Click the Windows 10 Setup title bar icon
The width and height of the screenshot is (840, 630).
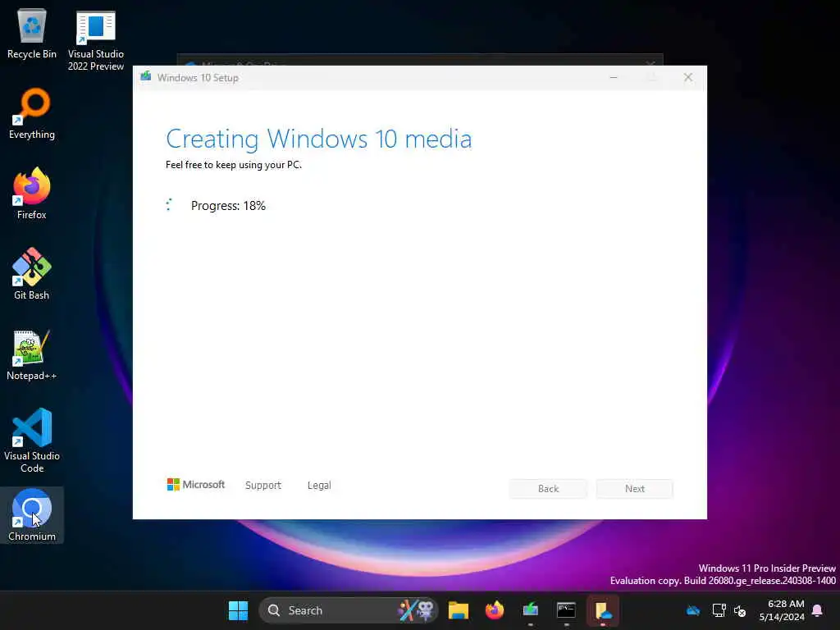click(x=146, y=76)
